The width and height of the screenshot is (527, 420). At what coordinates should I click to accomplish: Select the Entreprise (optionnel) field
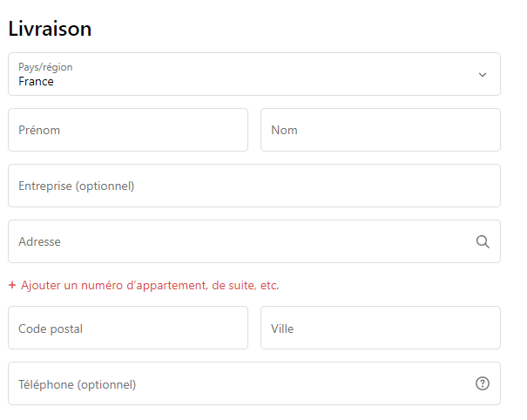click(x=253, y=186)
